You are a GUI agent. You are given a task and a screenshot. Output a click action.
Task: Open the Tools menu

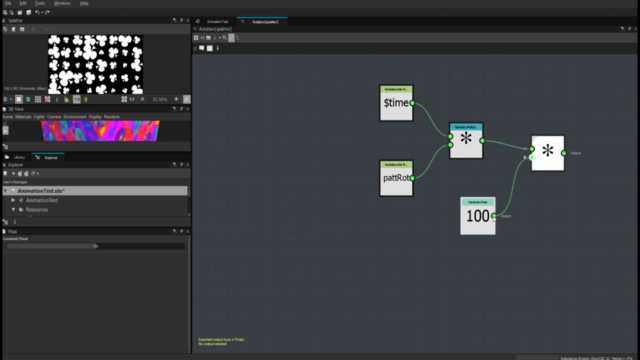tap(40, 3)
